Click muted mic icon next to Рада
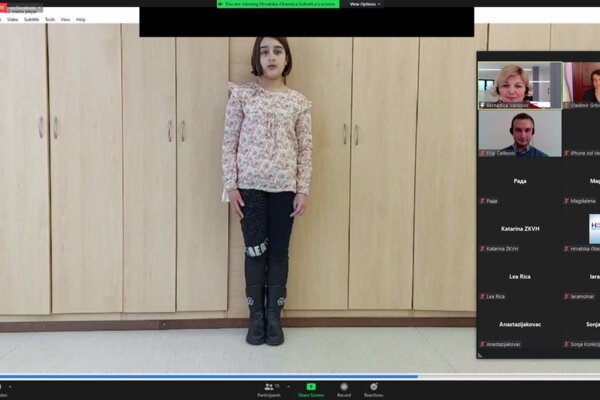This screenshot has width=600, height=400. [x=482, y=200]
